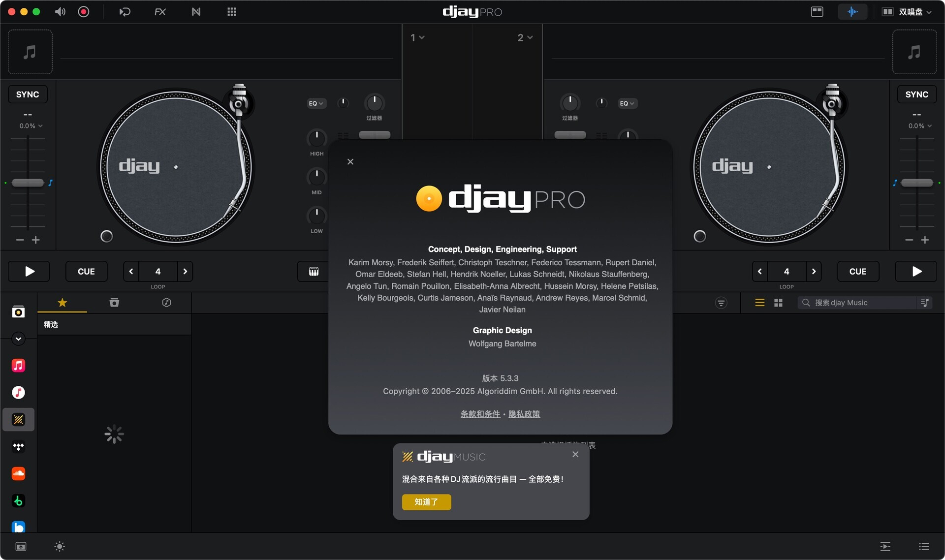Viewport: 945px width, 560px height.
Task: Click the 知道了 button
Action: [426, 502]
